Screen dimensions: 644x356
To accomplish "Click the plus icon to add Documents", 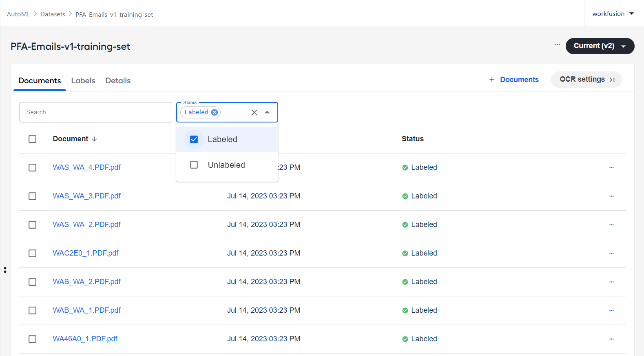I will (492, 80).
